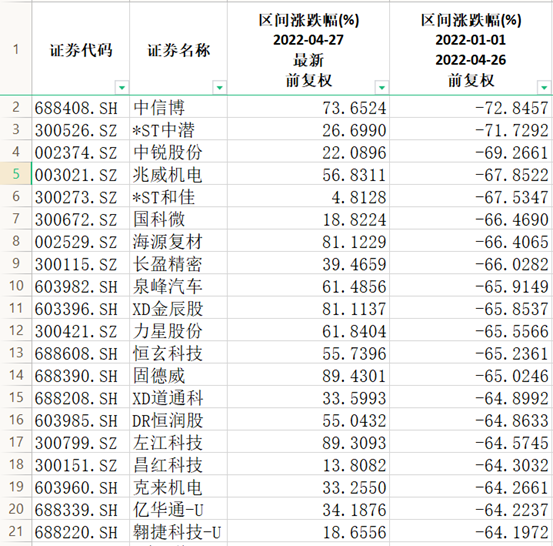Viewport: 553px width, 546px height.
Task: Select row header 1
Action: 16,49
